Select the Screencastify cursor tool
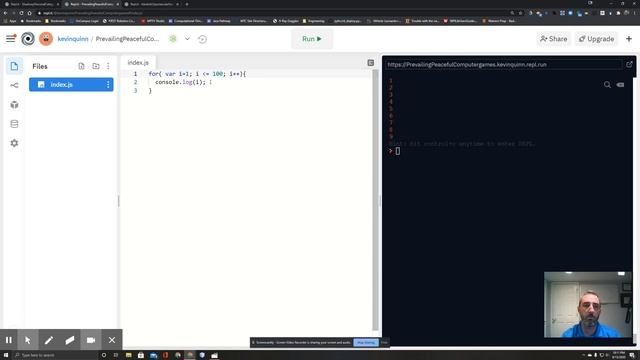640x360 pixels. point(28,340)
